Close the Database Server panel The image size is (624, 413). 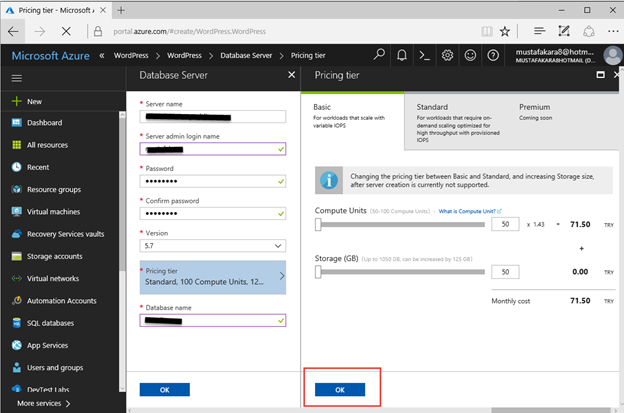coord(292,75)
